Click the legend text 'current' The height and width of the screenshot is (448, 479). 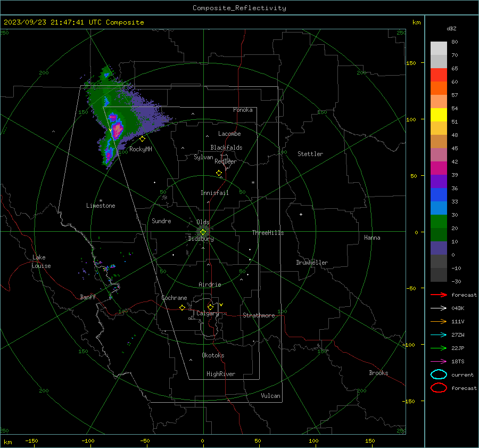coord(462,374)
